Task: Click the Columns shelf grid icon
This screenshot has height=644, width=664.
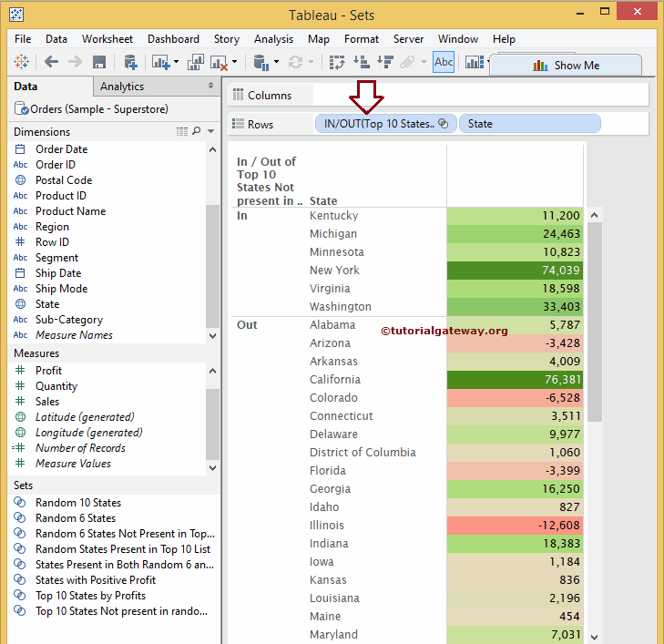Action: click(x=238, y=95)
